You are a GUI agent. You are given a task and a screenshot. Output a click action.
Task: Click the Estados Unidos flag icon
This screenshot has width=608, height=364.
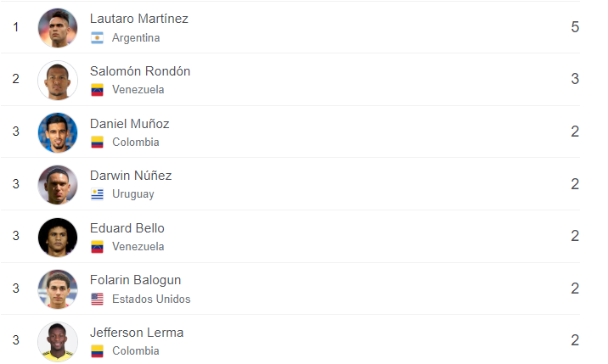tap(97, 299)
